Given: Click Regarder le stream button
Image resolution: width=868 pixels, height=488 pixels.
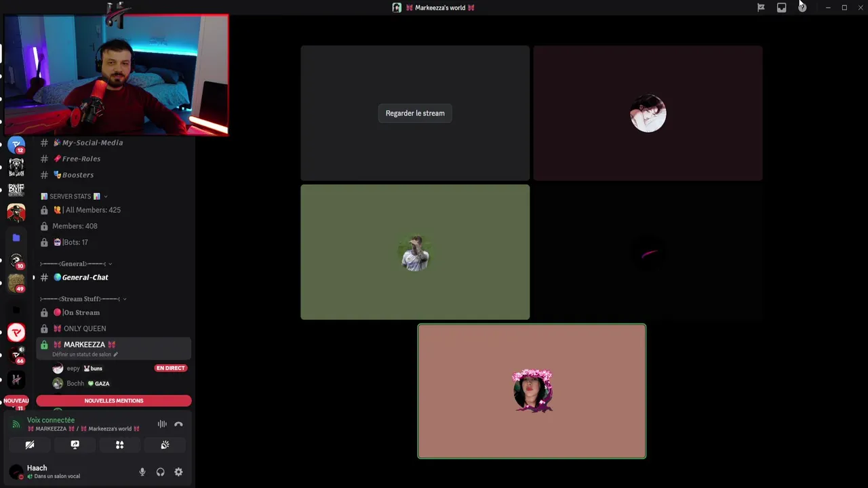Looking at the screenshot, I should 415,113.
